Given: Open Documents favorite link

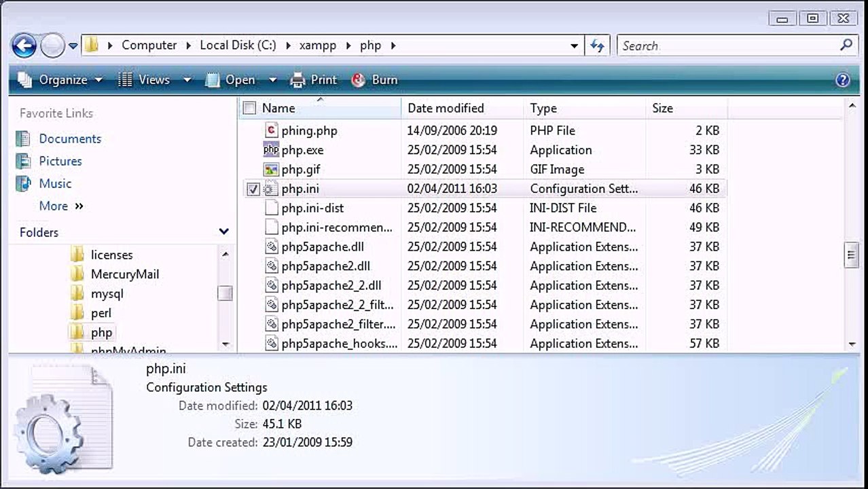Looking at the screenshot, I should [70, 139].
